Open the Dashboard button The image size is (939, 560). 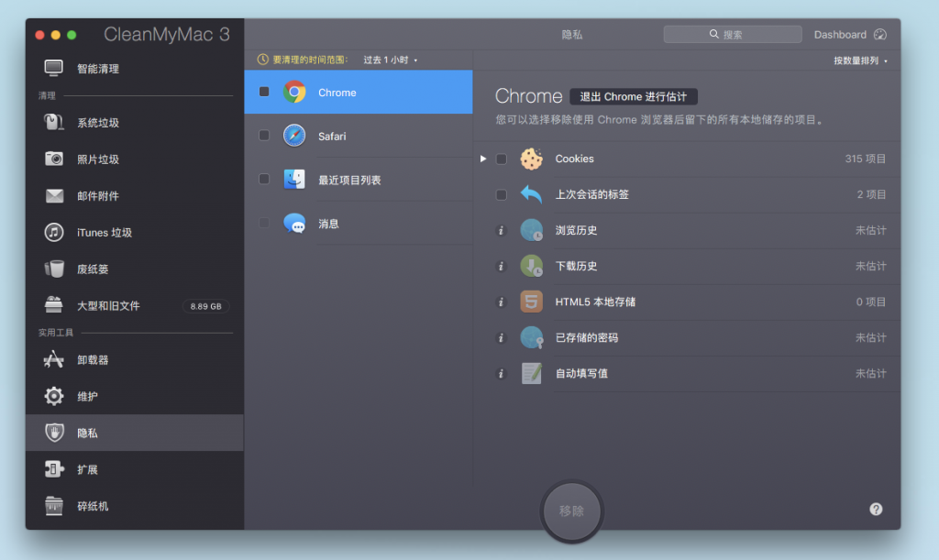pos(850,35)
